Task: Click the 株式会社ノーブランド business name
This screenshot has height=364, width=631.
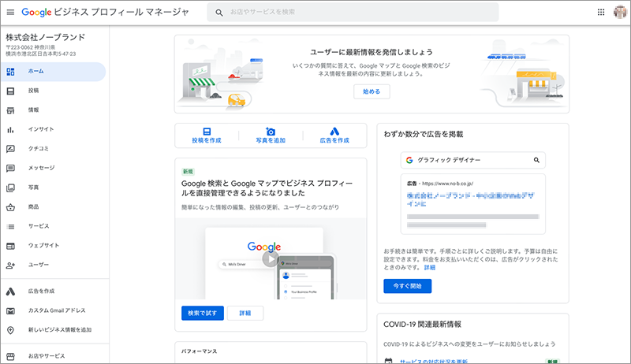Action: (46, 37)
